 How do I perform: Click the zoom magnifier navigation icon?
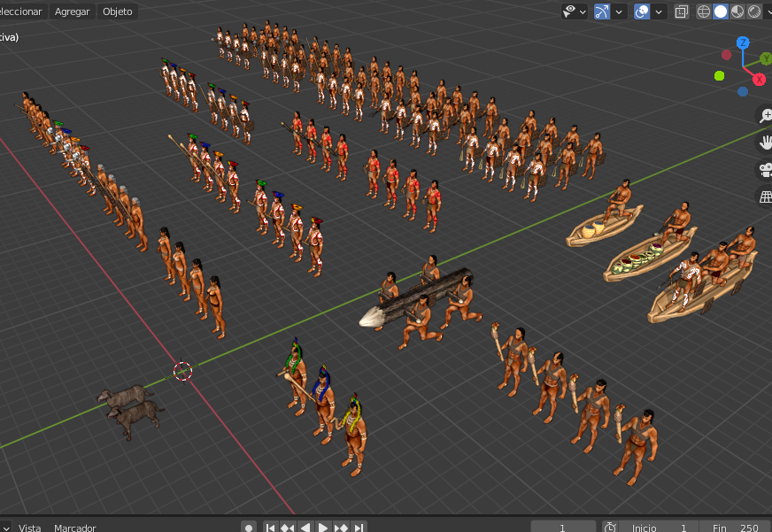(x=765, y=116)
